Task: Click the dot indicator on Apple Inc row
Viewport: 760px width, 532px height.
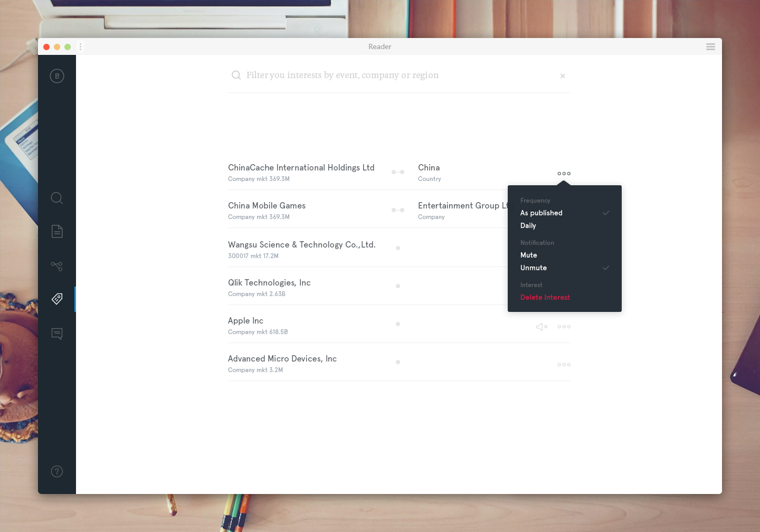Action: click(398, 324)
